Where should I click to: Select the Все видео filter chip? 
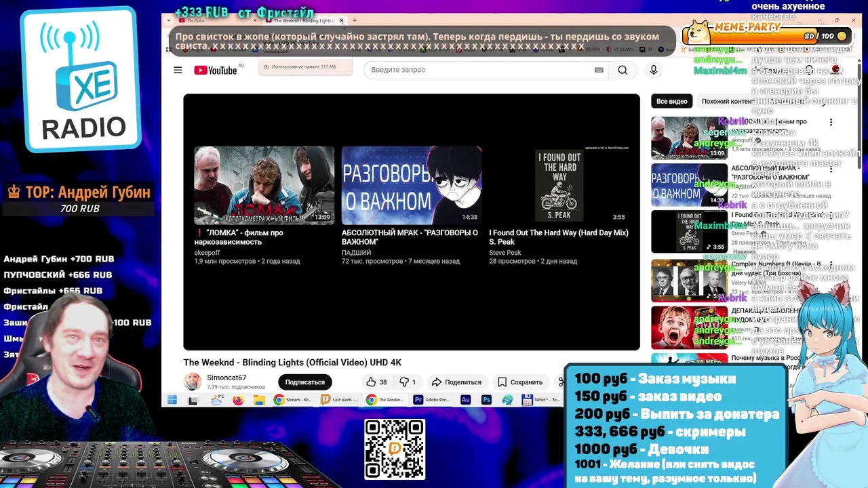click(x=672, y=101)
